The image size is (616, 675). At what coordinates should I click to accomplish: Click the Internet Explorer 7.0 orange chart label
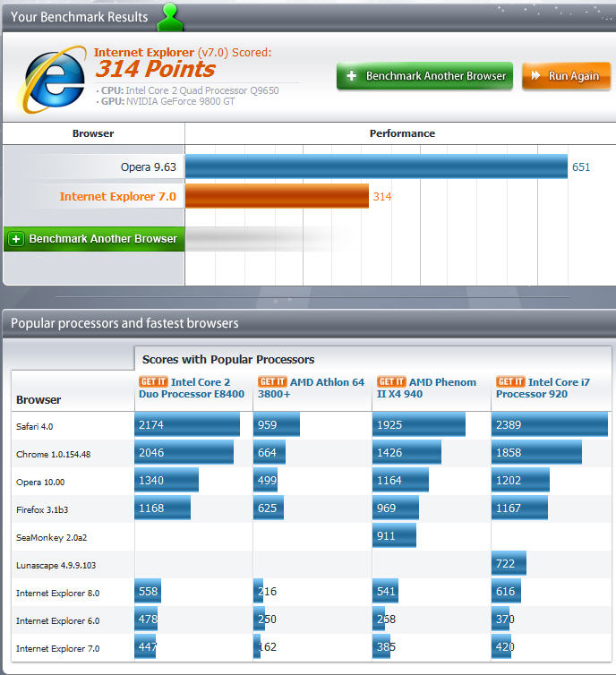click(118, 197)
